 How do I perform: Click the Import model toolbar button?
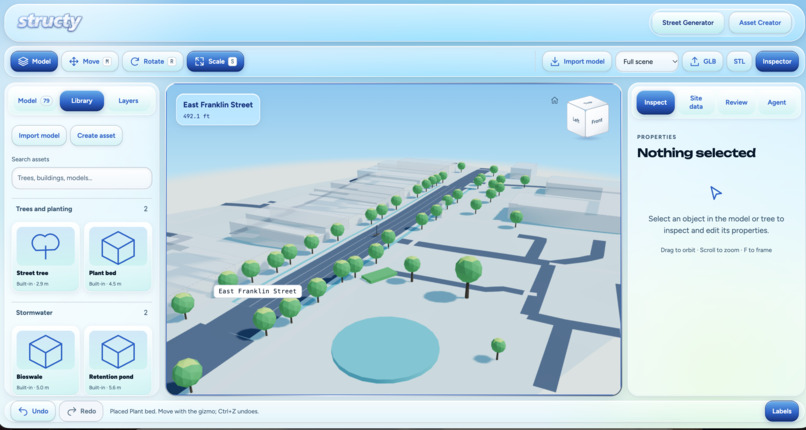[577, 61]
